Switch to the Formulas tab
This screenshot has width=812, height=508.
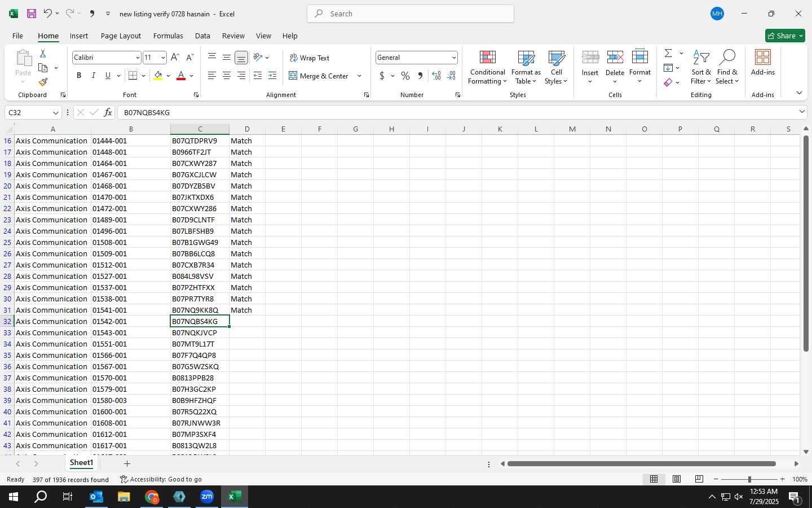168,36
